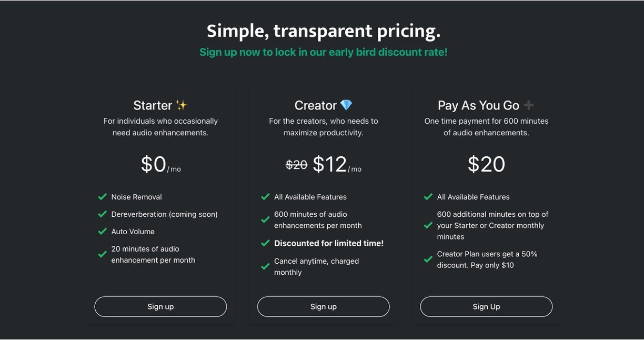Sign up for the Creator plan
Image resolution: width=644 pixels, height=340 pixels.
point(324,307)
